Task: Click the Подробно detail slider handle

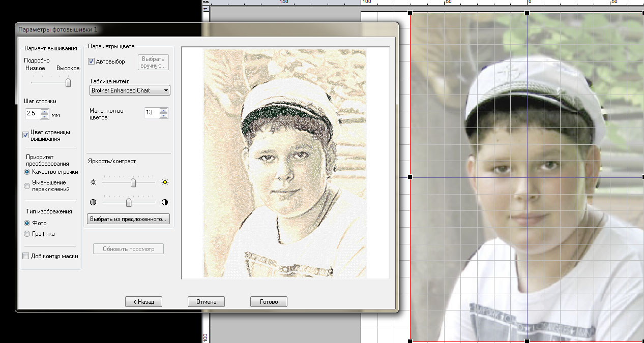Action: [x=68, y=82]
